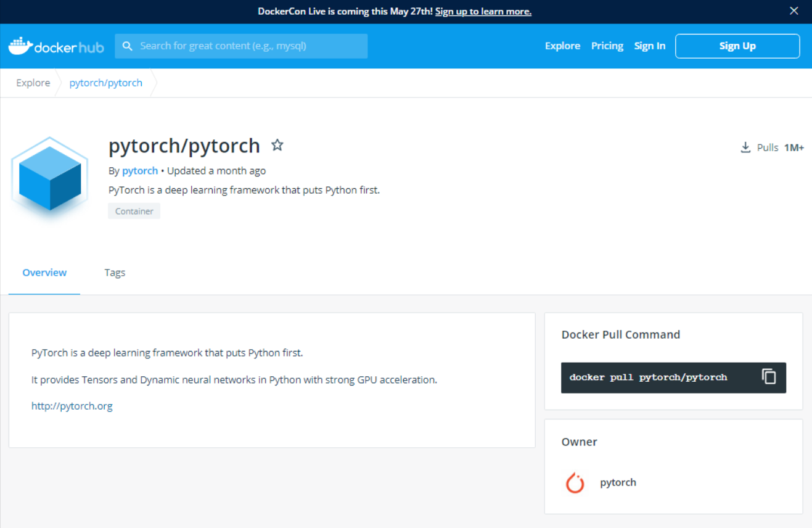812x528 pixels.
Task: Switch to the Overview tab
Action: click(x=44, y=273)
